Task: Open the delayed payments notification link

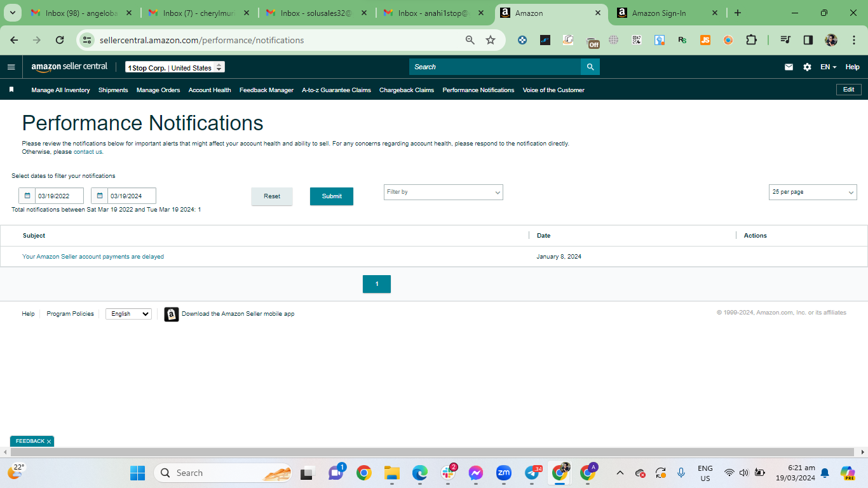Action: pyautogui.click(x=93, y=257)
